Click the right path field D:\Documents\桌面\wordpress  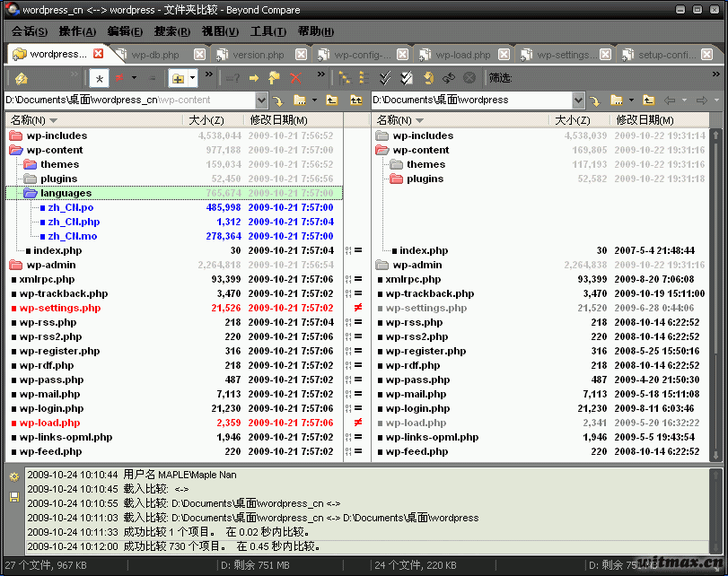pyautogui.click(x=471, y=100)
